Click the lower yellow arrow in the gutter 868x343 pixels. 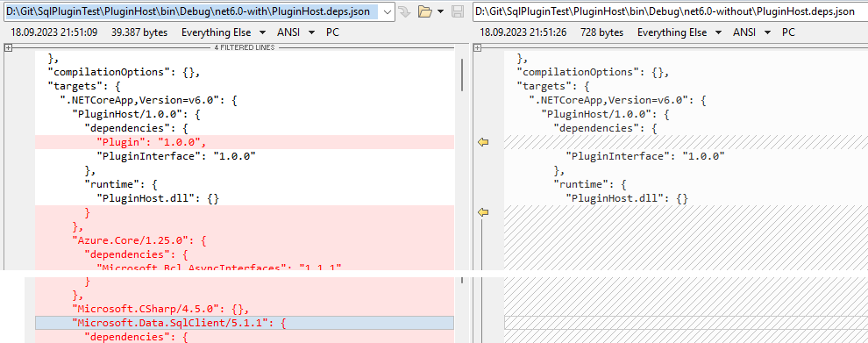tap(483, 212)
